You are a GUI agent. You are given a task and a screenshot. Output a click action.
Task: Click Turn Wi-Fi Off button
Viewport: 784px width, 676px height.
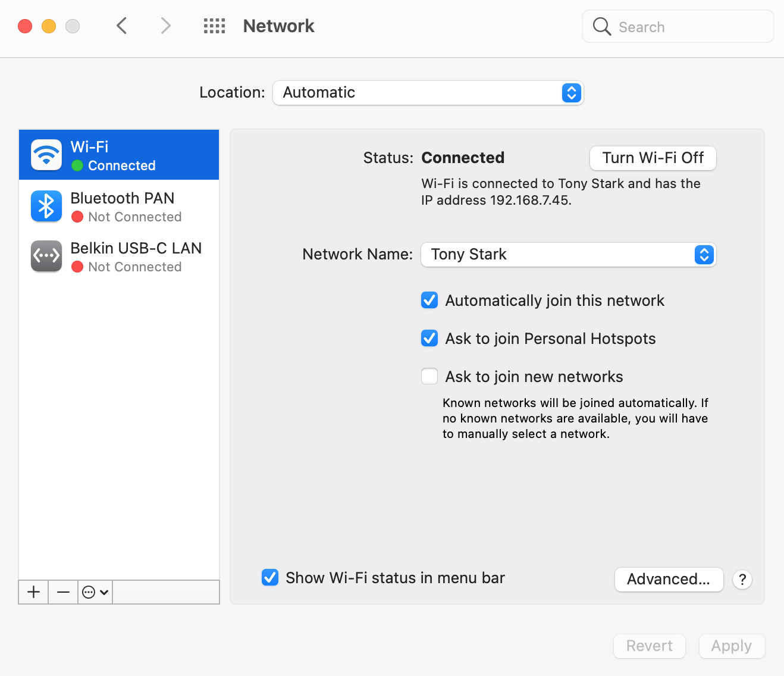click(653, 158)
